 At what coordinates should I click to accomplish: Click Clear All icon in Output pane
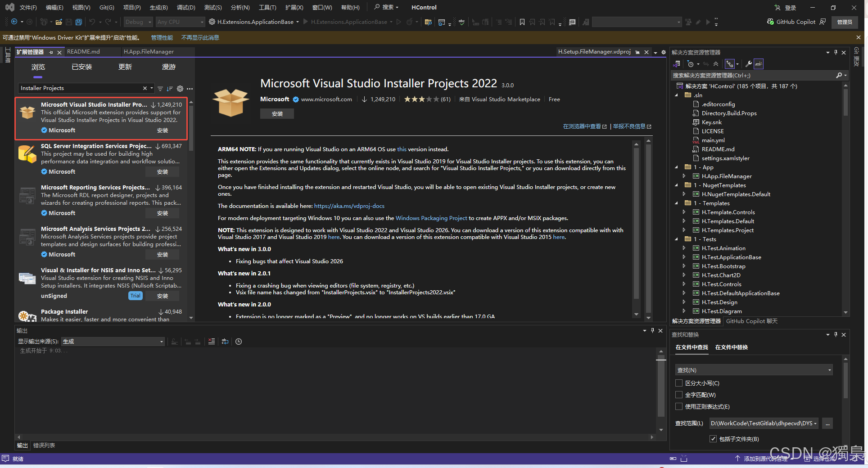coord(212,342)
